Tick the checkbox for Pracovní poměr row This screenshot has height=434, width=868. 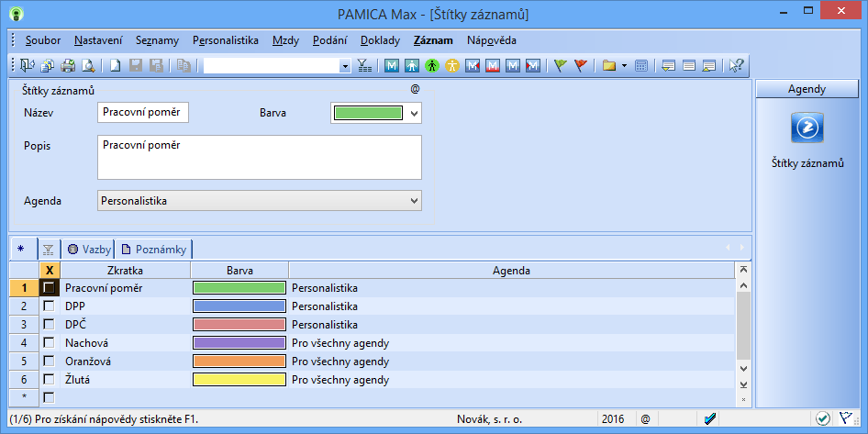tap(50, 287)
